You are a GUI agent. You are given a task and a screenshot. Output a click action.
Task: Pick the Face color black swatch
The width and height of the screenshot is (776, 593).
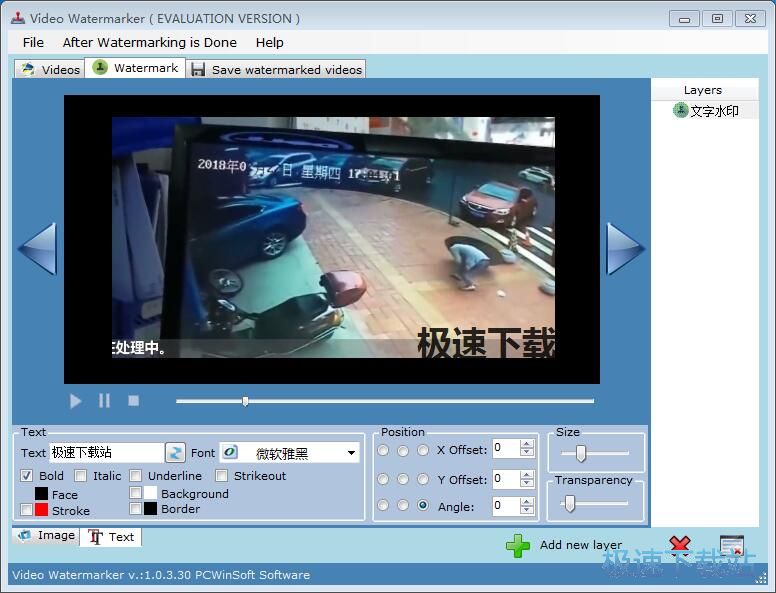click(x=42, y=494)
